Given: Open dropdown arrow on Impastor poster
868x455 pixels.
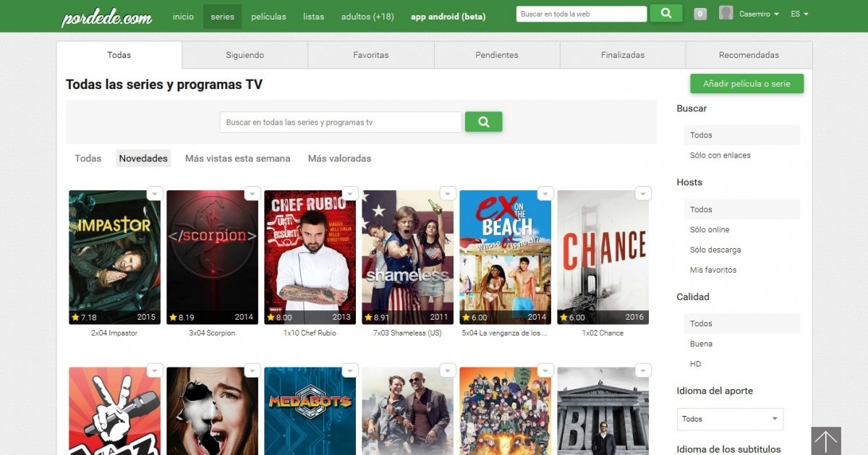Looking at the screenshot, I should 155,193.
